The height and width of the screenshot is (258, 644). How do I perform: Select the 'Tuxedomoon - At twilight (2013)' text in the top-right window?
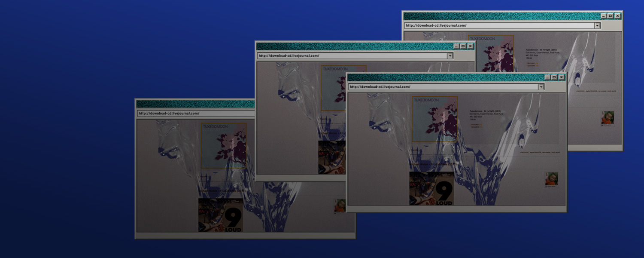541,49
